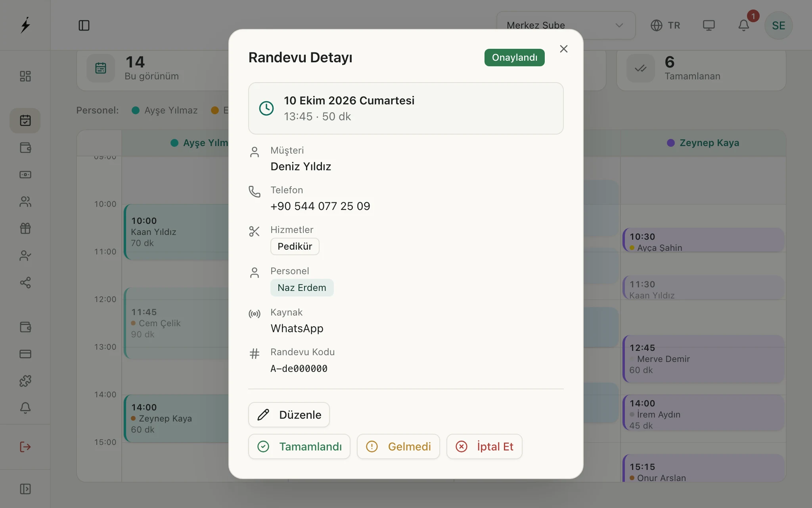
Task: Click the red logout icon
Action: [x=25, y=447]
